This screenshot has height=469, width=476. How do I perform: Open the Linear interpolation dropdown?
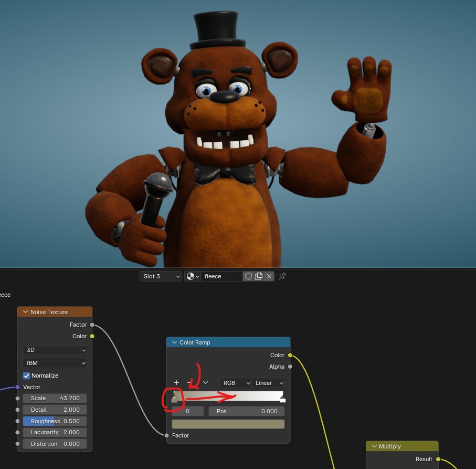point(268,383)
